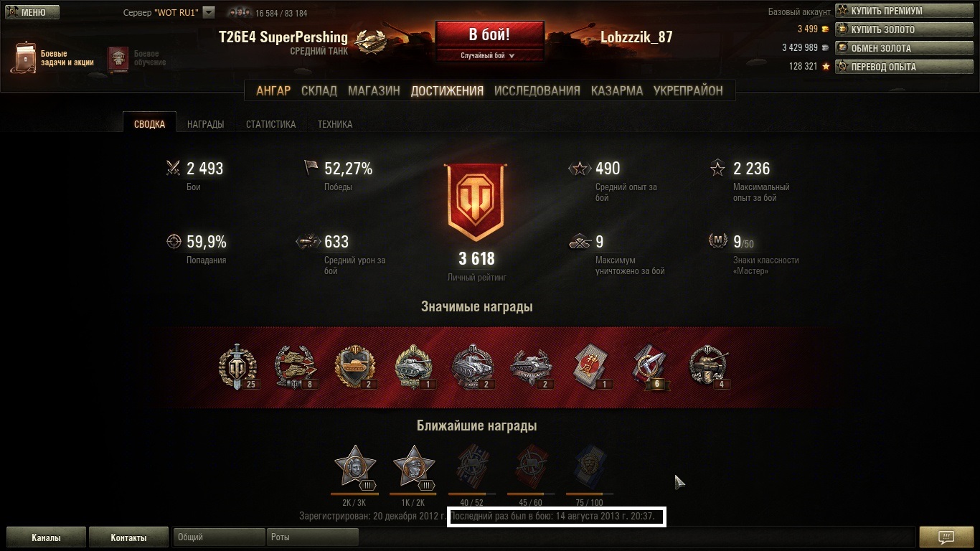
Task: Open the Каналы channels button
Action: coord(46,537)
